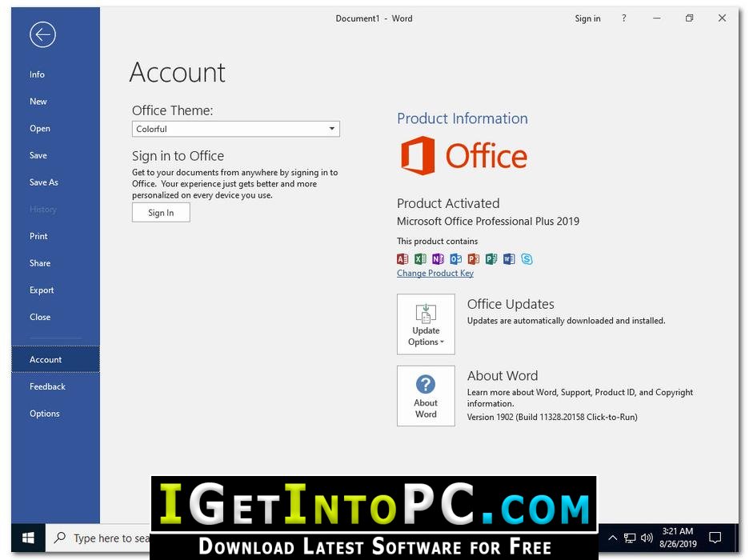Viewport: 749px width, 560px height.
Task: Click the help question mark icon
Action: pos(624,18)
